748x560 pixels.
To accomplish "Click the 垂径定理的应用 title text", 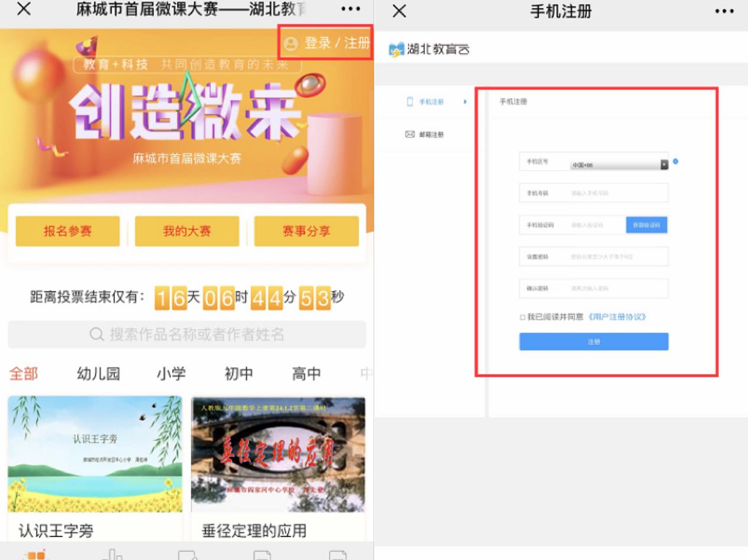I will point(254,530).
